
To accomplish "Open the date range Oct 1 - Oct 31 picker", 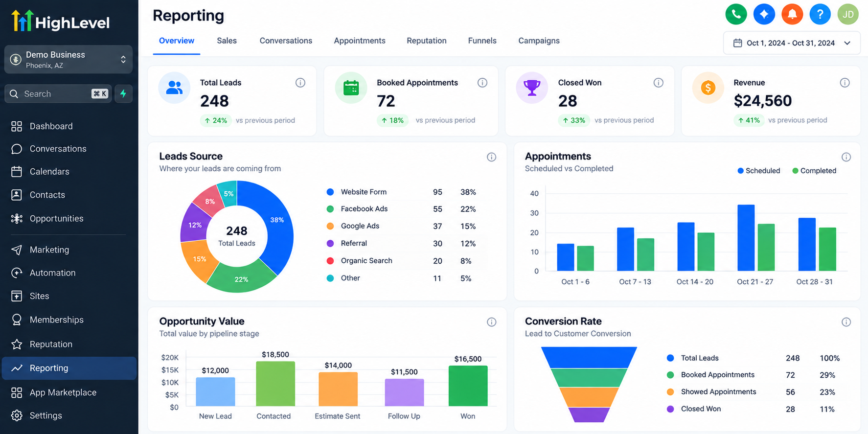I will tap(792, 43).
